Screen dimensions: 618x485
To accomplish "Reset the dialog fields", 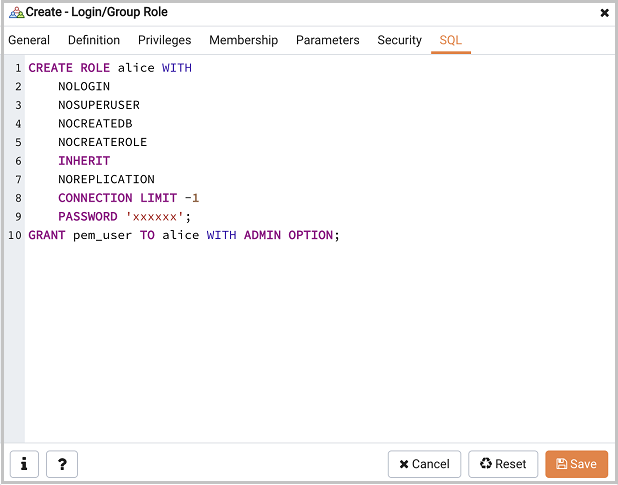I will coord(503,464).
